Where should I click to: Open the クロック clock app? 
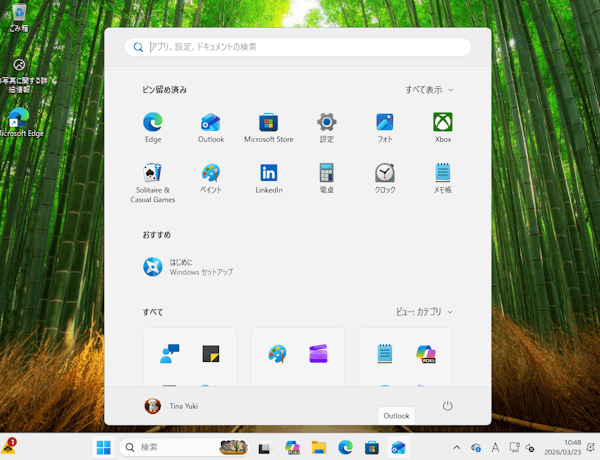point(385,178)
